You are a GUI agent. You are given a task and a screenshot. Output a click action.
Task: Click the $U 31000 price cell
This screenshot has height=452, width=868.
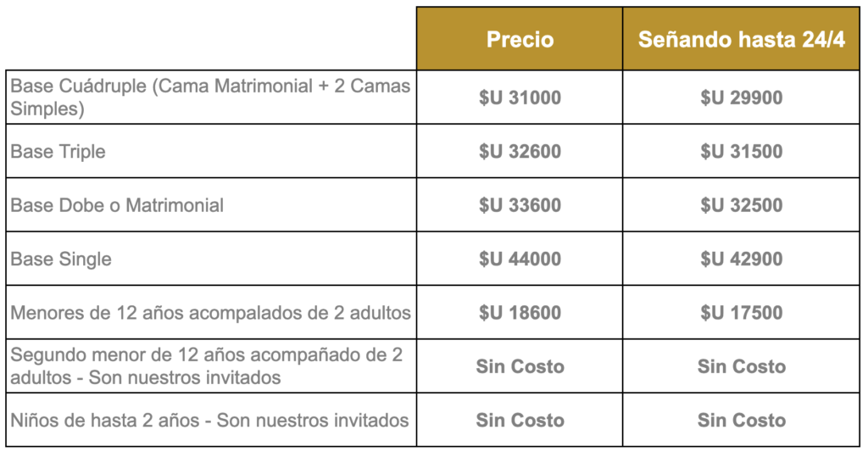(x=520, y=98)
